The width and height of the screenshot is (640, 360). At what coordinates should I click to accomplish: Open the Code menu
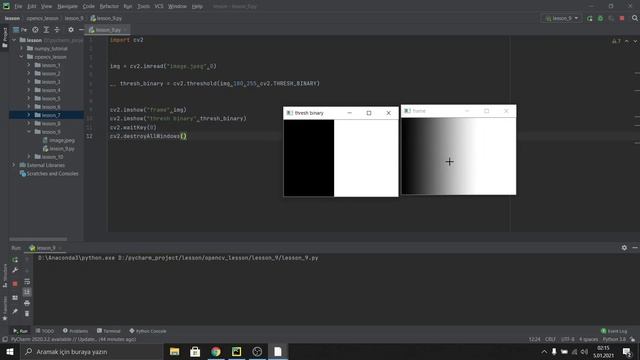coord(89,7)
